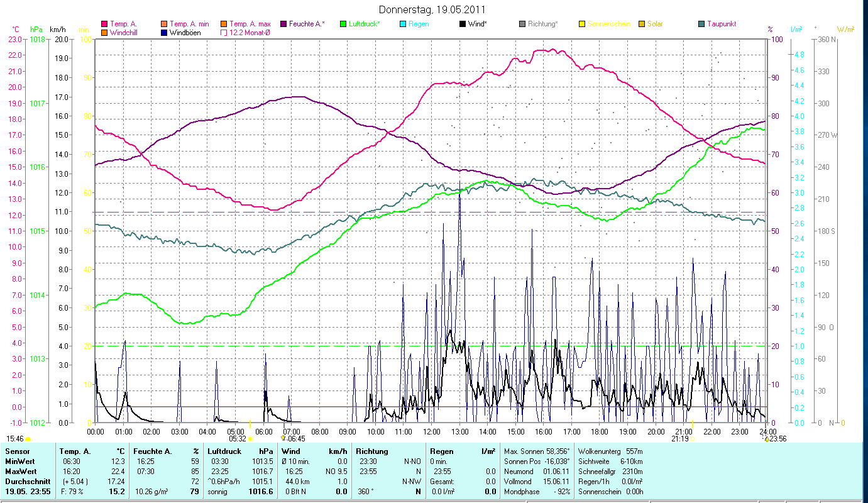Click the 'Neumond 01.06.11' entry

(537, 471)
